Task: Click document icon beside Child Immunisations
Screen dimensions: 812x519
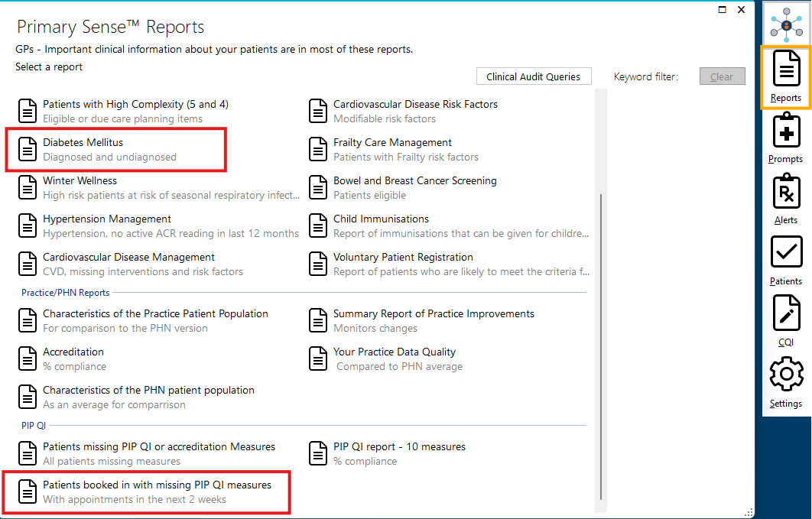Action: 318,226
